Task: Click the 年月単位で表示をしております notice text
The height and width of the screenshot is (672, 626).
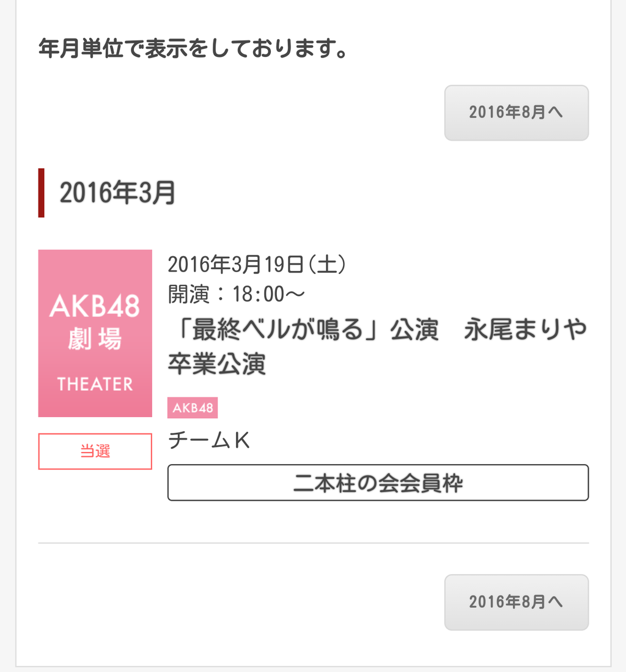Action: 193,48
